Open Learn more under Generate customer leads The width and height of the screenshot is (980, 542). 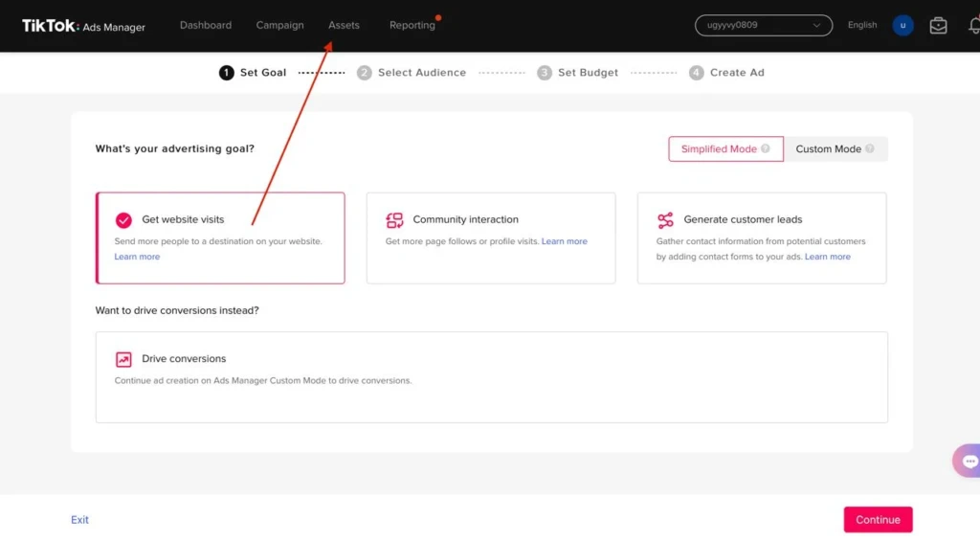(827, 257)
